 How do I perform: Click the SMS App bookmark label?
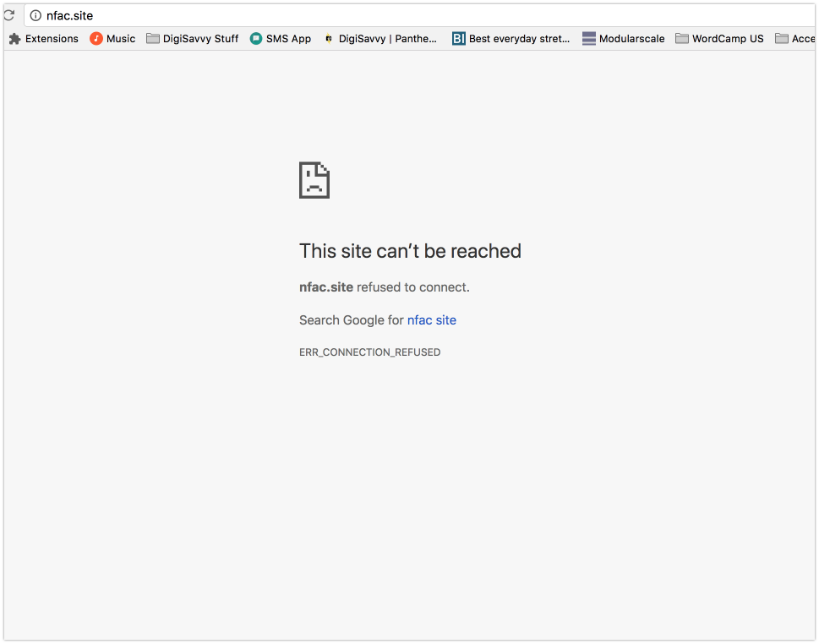coord(289,38)
